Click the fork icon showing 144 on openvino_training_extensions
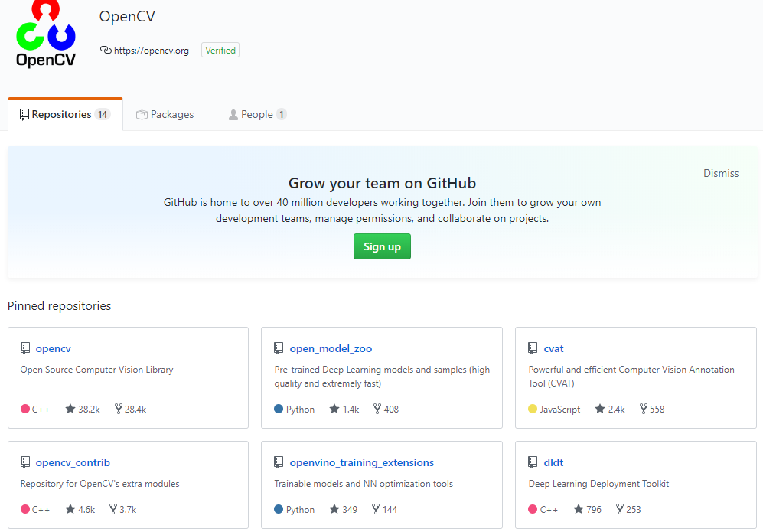Screen dimensions: 763x532 tap(376, 509)
